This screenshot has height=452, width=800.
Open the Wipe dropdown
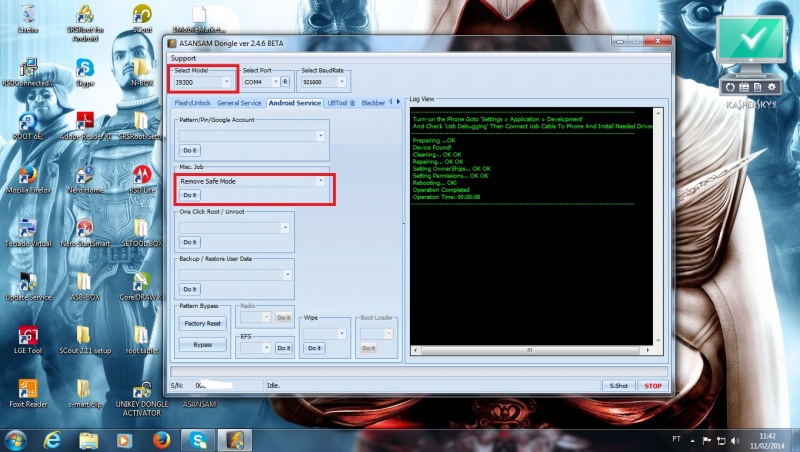341,334
